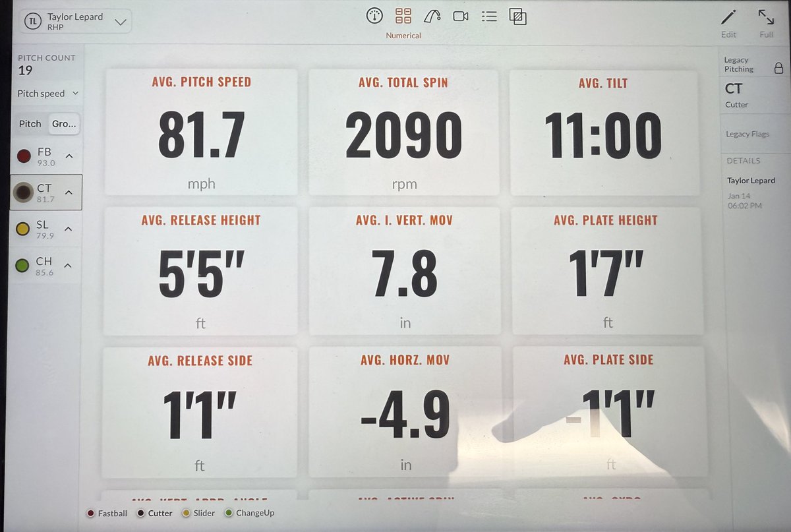Select the CH 85.6 pitch row

point(45,266)
